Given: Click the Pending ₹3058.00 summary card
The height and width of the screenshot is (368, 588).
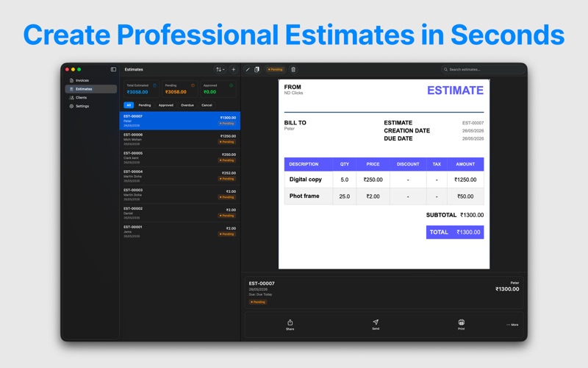Looking at the screenshot, I should pos(179,89).
